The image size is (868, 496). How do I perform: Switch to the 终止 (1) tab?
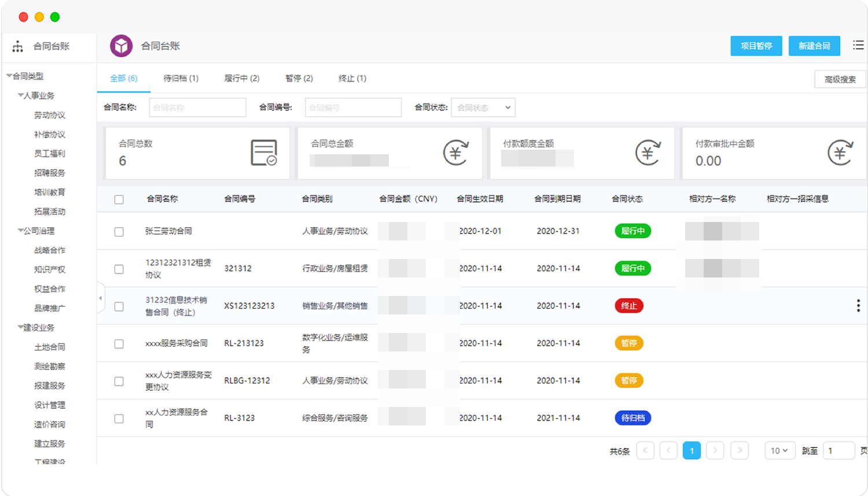pyautogui.click(x=352, y=78)
